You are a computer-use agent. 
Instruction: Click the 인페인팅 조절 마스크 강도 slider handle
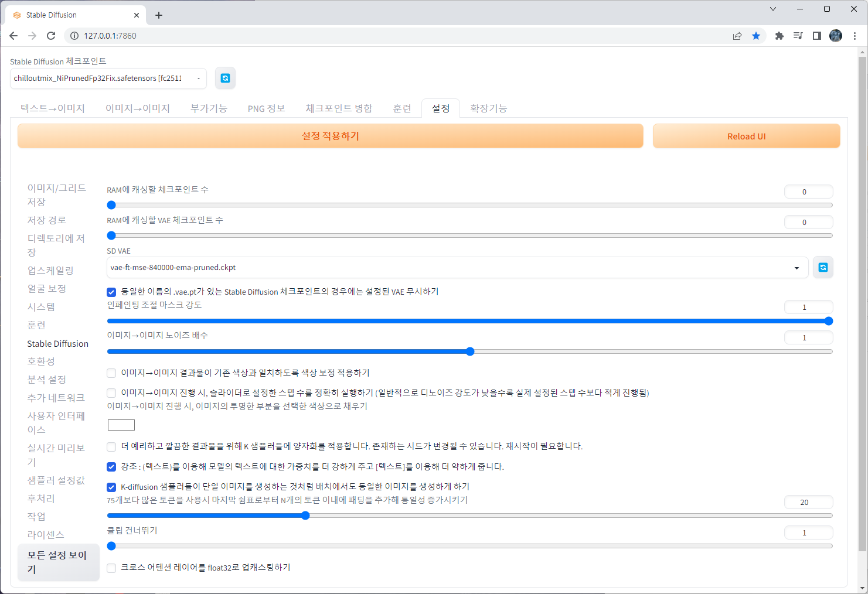pos(828,321)
